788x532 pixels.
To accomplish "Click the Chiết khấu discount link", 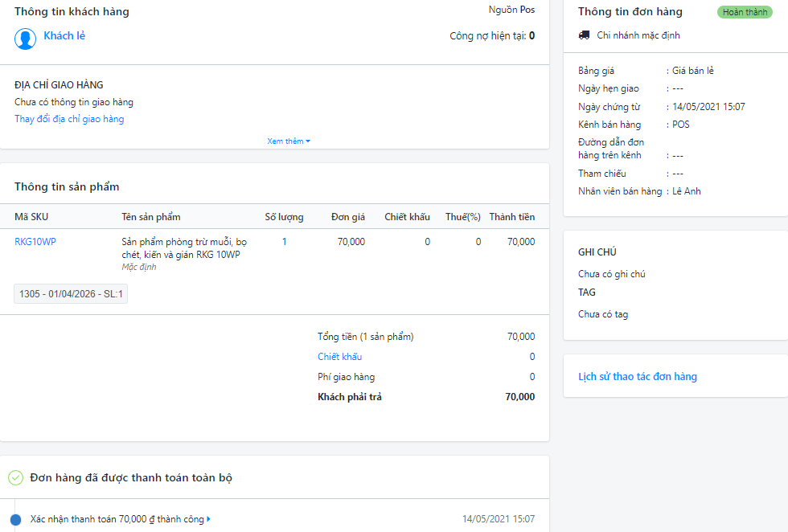I will (339, 357).
